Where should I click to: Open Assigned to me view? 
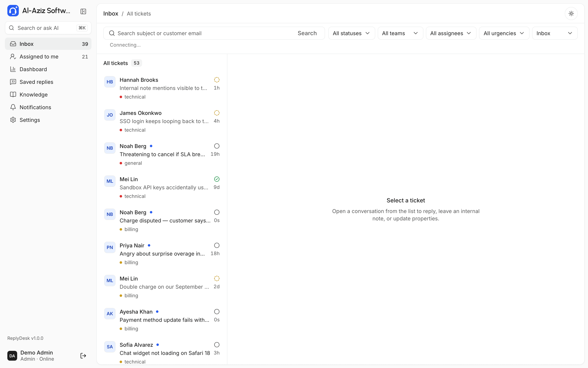tap(48, 56)
